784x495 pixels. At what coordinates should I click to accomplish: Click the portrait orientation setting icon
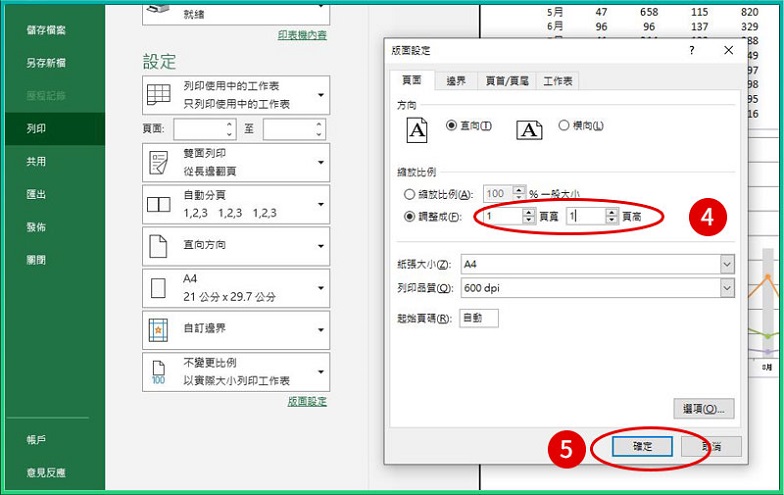pos(158,246)
